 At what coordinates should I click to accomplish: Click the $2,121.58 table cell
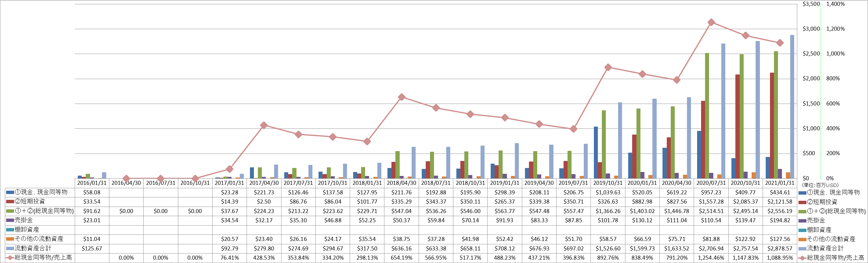(780, 202)
